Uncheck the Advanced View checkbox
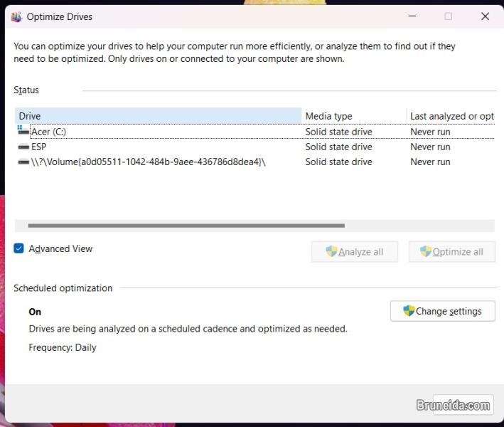This screenshot has height=427, width=504. (x=19, y=248)
